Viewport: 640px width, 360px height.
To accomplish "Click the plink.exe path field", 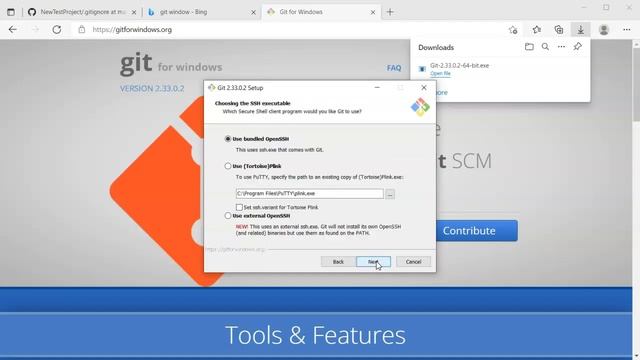I will coord(309,193).
